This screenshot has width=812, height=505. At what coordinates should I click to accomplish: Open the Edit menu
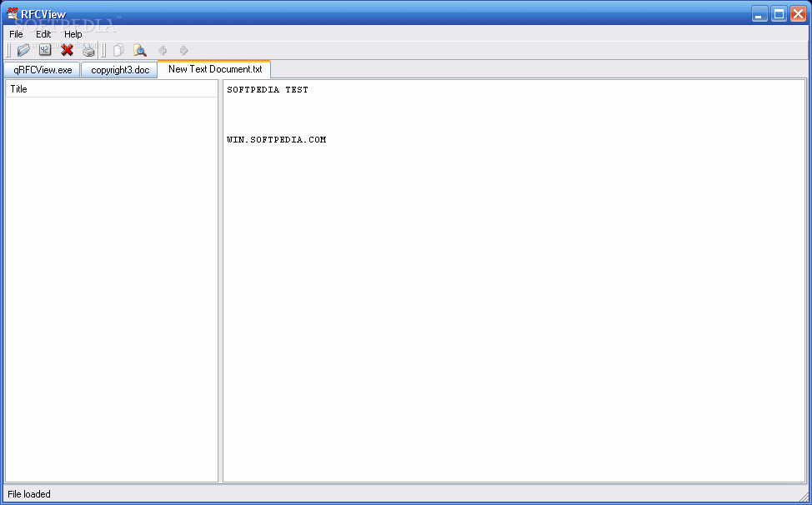(43, 34)
